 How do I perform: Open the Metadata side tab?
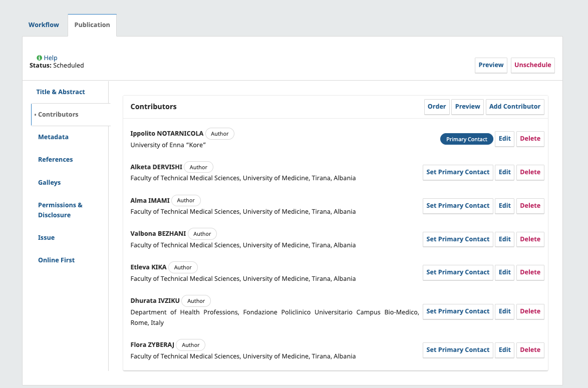(53, 137)
